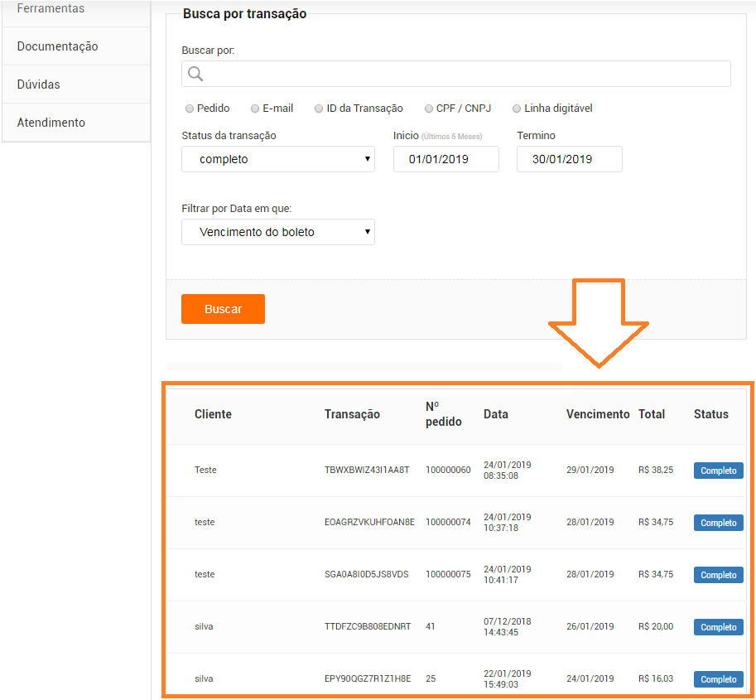Screen dimensions: 756x700
Task: Open Filtrar por Data dropdown
Action: click(x=278, y=232)
